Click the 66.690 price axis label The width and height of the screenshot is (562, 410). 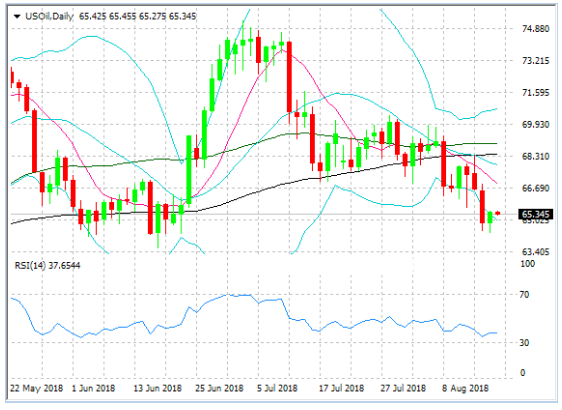[x=535, y=188]
